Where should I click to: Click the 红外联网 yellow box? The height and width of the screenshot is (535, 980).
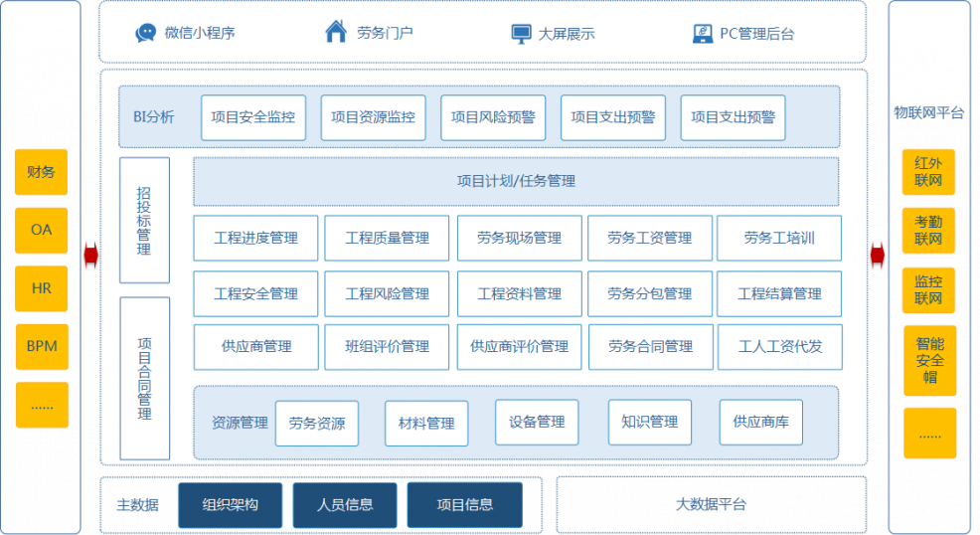click(928, 172)
